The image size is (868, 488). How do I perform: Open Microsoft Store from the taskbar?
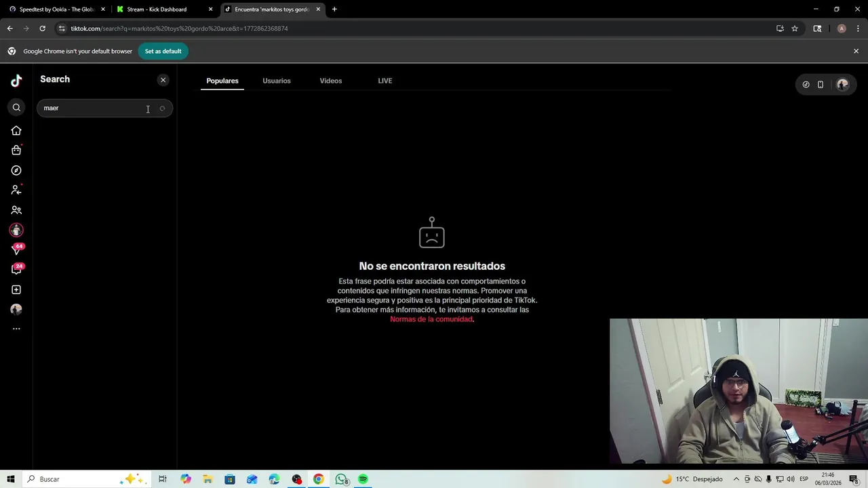pyautogui.click(x=230, y=479)
